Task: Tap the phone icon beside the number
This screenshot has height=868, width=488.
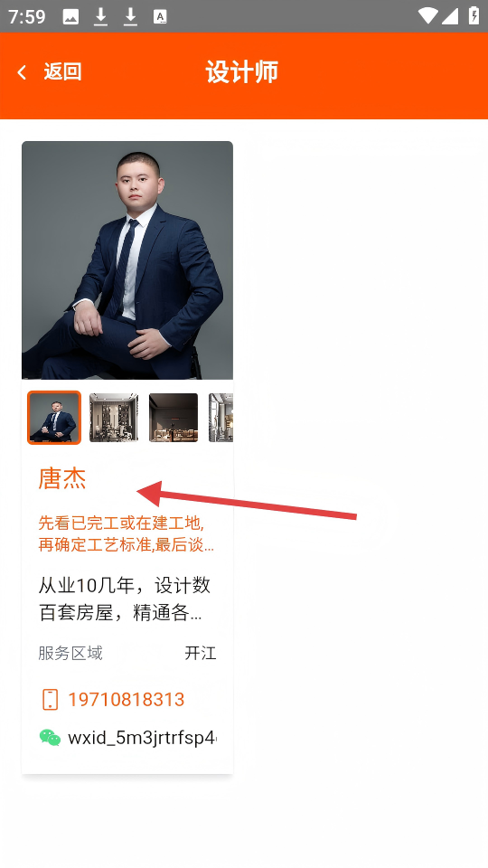Action: [x=50, y=699]
